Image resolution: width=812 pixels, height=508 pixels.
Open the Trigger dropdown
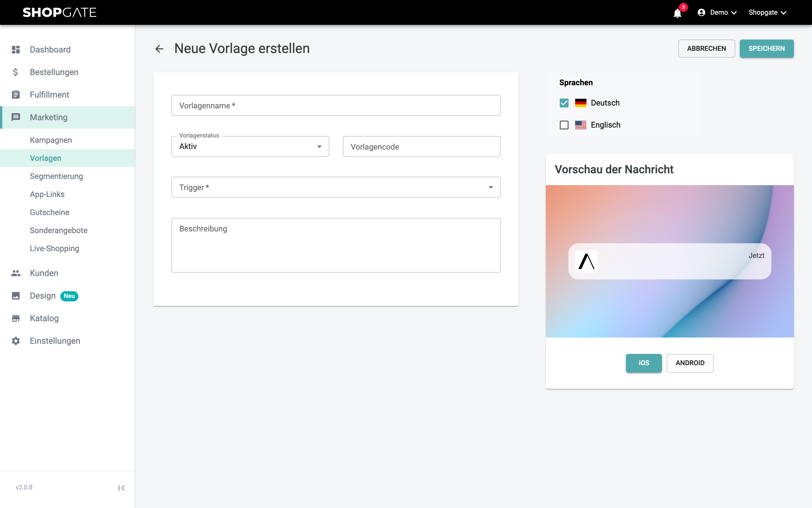(336, 187)
